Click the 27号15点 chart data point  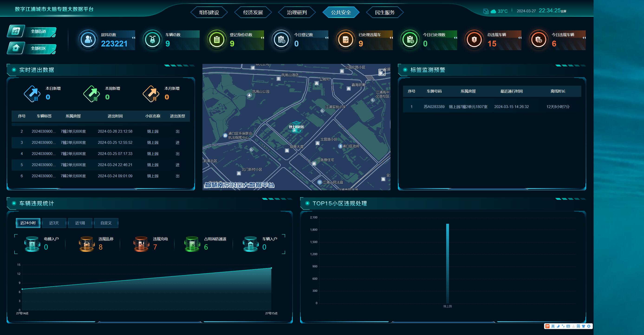pyautogui.click(x=271, y=268)
